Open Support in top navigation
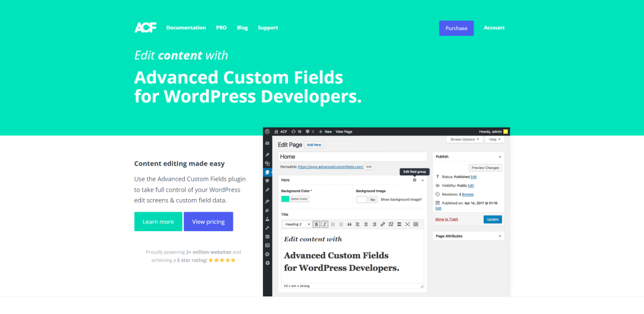 click(268, 28)
